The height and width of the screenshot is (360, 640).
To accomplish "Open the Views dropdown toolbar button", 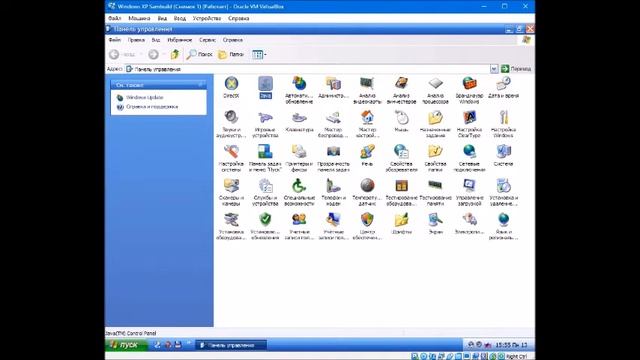I will [259, 54].
